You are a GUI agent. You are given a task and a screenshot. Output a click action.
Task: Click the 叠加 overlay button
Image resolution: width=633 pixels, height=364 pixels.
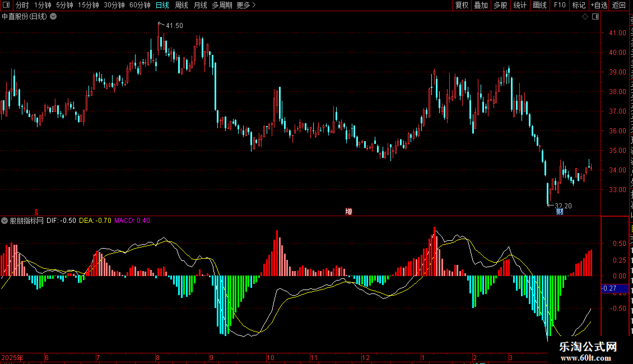[481, 5]
